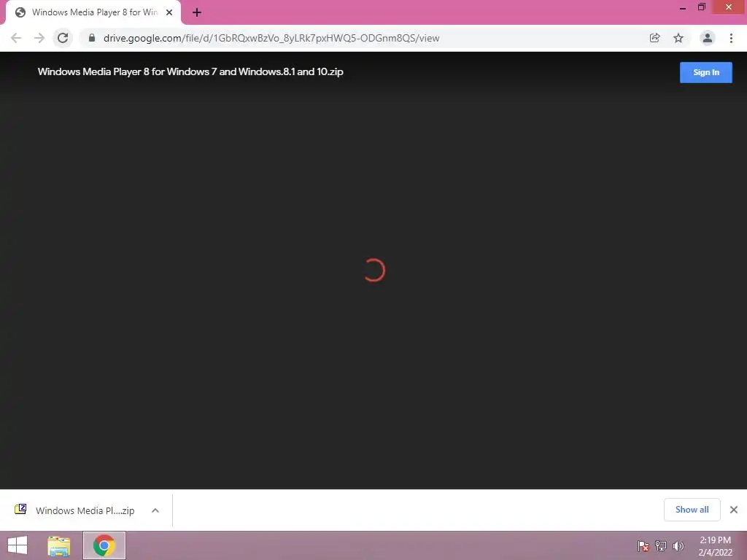Bookmark this page with the star icon
Screen dimensions: 747x560
pyautogui.click(x=678, y=38)
